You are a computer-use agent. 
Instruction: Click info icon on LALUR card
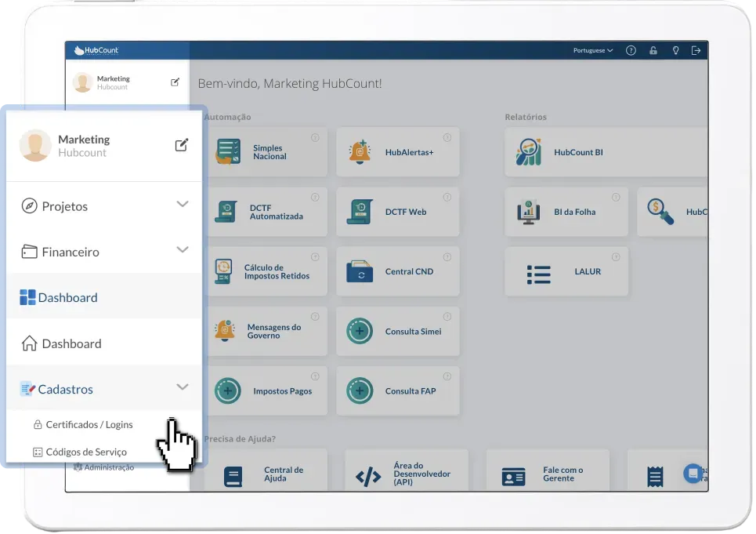point(616,257)
